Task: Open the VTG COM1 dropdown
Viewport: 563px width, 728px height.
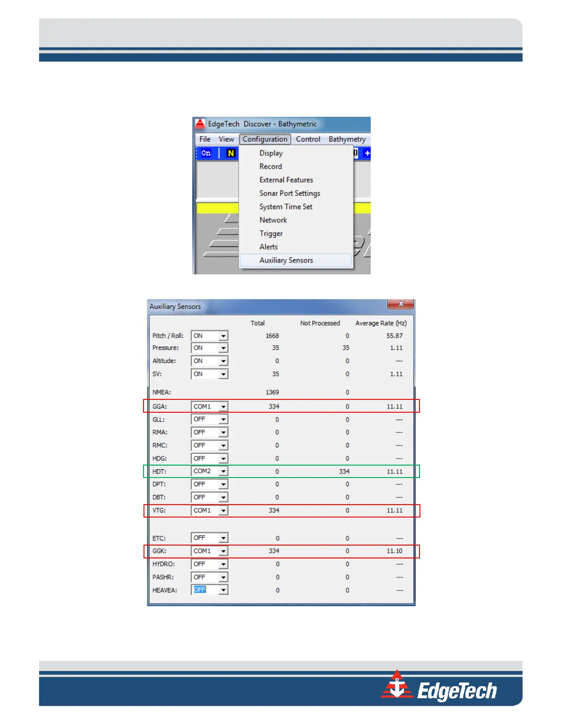Action: coord(223,511)
